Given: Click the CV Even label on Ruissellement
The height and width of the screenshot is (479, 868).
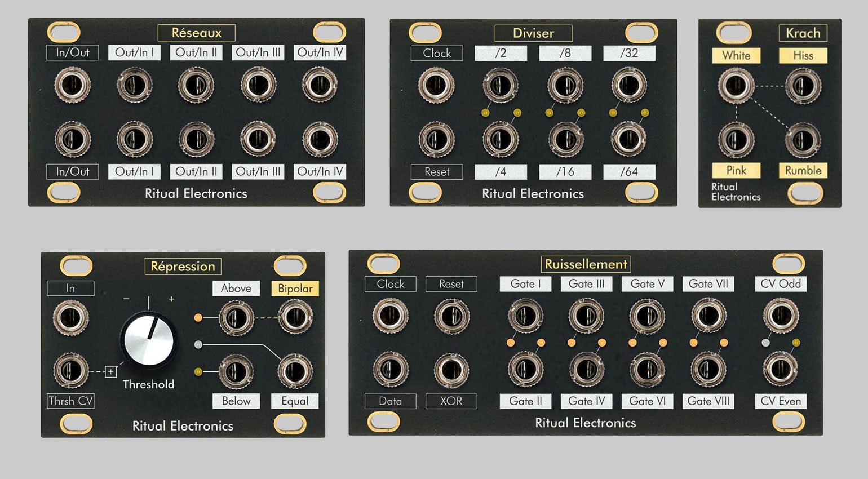Looking at the screenshot, I should [x=781, y=401].
